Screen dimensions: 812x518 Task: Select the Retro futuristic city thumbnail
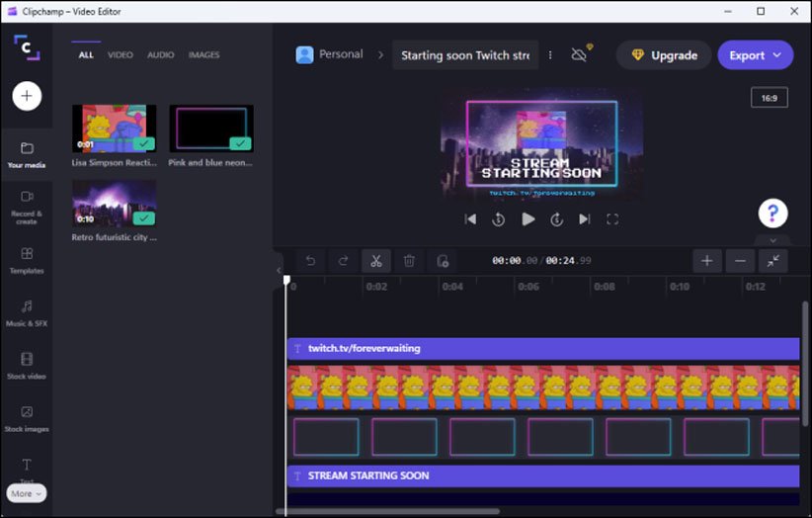[114, 203]
